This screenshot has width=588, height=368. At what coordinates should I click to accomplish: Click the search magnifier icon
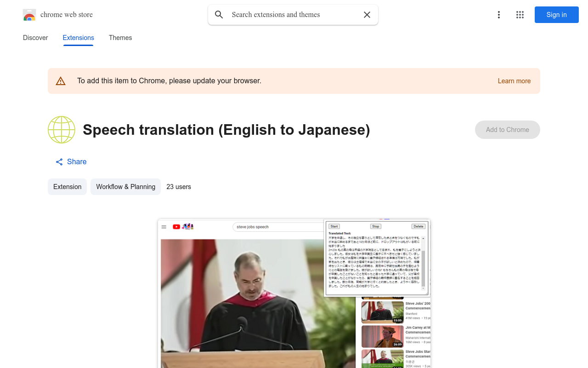tap(219, 15)
